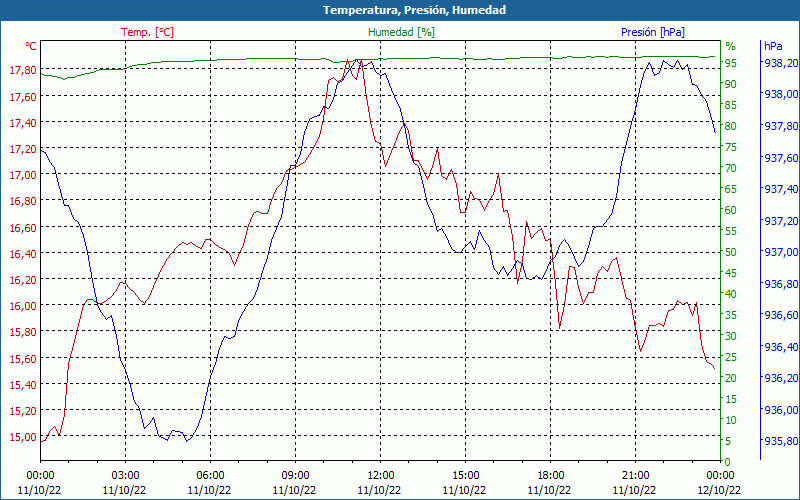Click the '937,80' pressure axis value
Image resolution: width=800 pixels, height=500 pixels.
(781, 126)
